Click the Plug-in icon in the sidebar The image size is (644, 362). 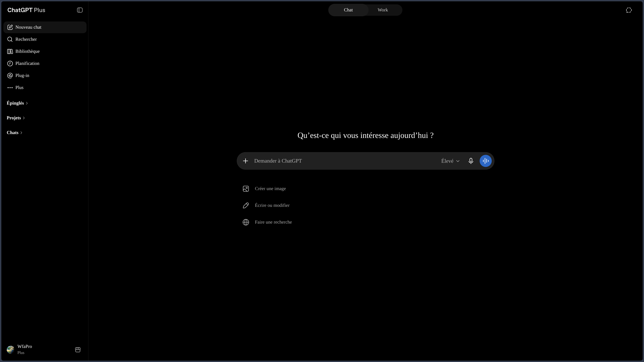tap(10, 75)
